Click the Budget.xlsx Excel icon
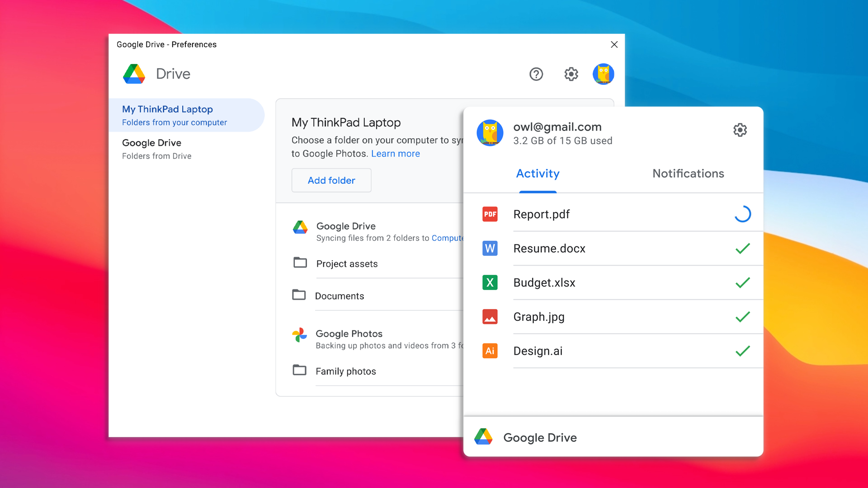This screenshot has height=488, width=868. point(490,283)
